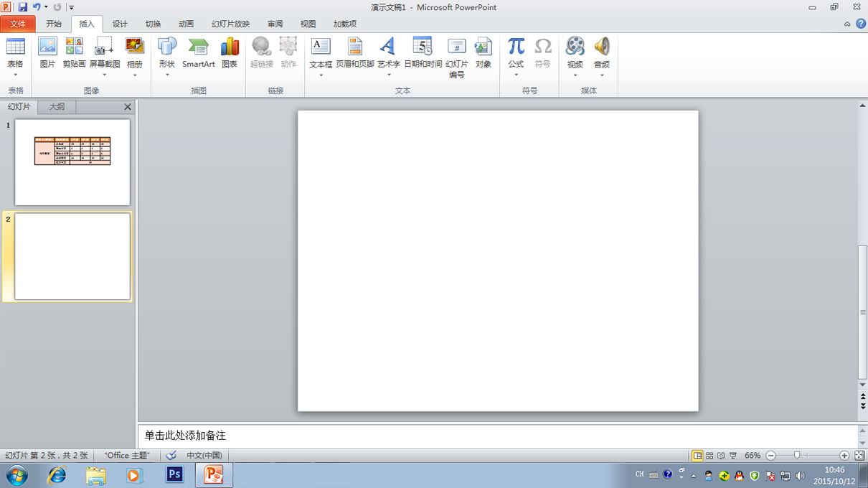Insert a SmartArt graphic
The image size is (868, 488).
(198, 53)
